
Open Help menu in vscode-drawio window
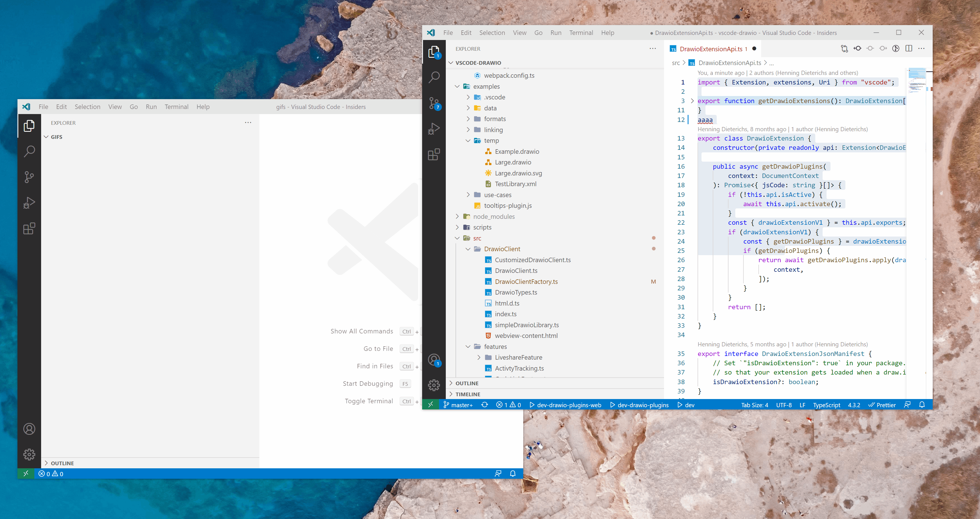tap(607, 33)
